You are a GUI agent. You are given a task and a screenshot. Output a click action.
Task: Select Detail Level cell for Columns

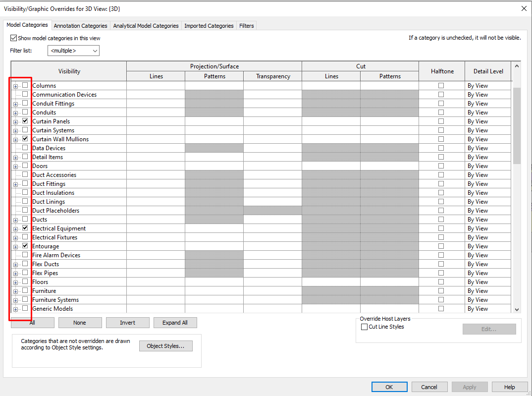[488, 86]
